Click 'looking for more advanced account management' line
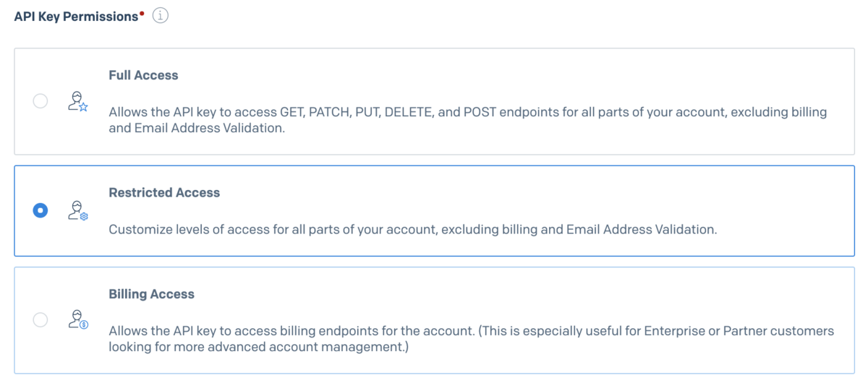 coord(258,348)
